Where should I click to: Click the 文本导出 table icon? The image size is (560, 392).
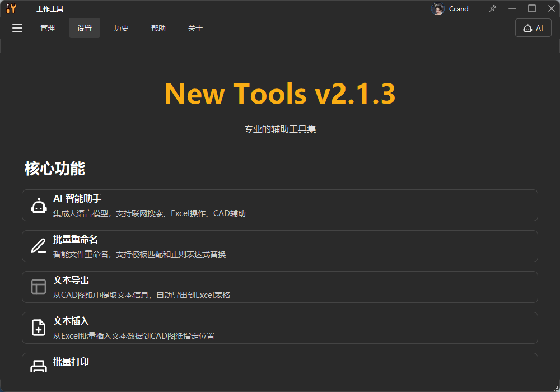(38, 287)
